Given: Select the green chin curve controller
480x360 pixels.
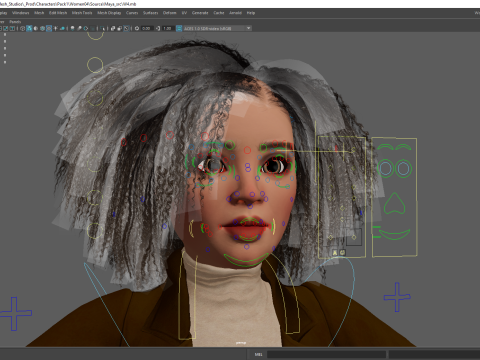Looking at the screenshot, I should [x=246, y=260].
